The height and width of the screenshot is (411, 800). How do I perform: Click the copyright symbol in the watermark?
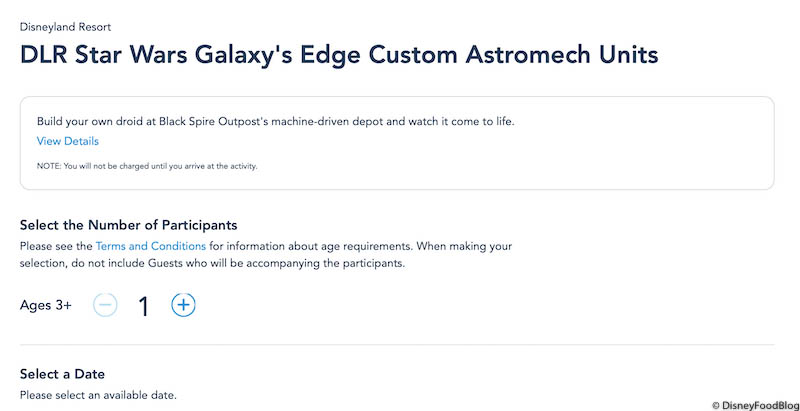click(716, 403)
